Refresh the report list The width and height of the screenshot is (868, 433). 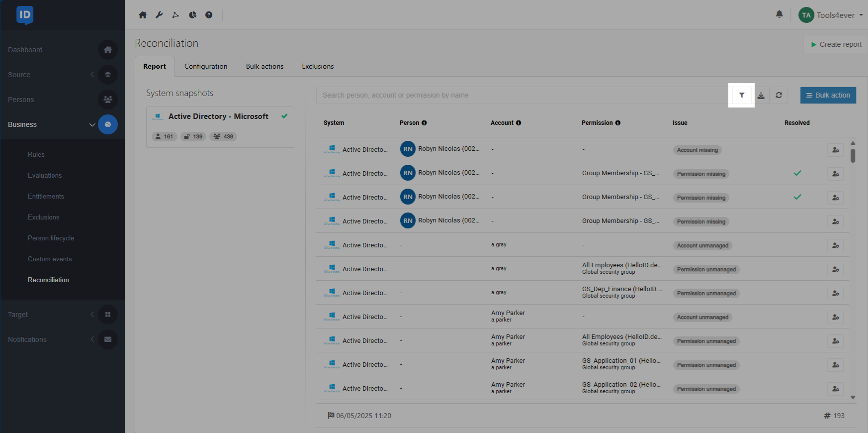click(x=779, y=95)
